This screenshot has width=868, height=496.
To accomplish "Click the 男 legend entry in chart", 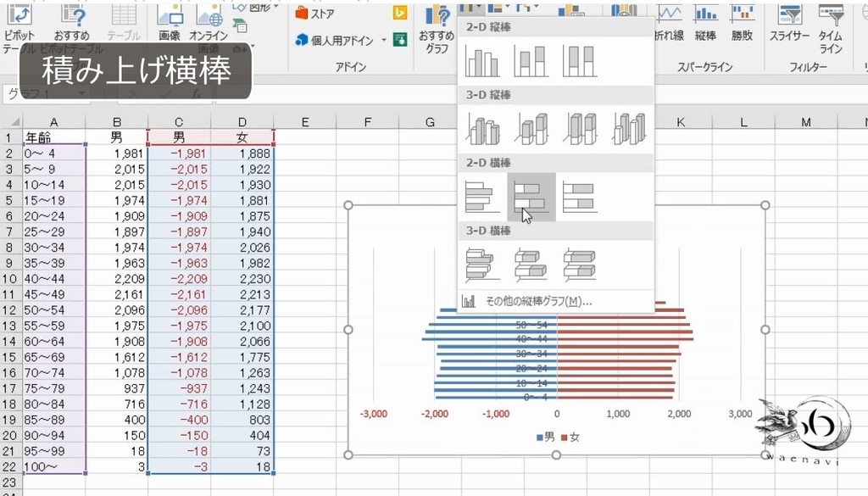I will 545,437.
